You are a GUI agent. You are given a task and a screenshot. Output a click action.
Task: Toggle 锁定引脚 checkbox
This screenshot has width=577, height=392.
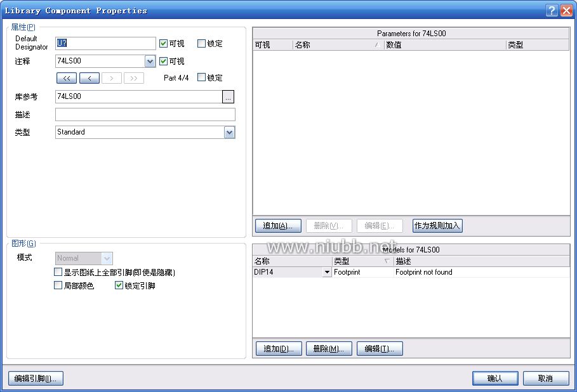(119, 285)
